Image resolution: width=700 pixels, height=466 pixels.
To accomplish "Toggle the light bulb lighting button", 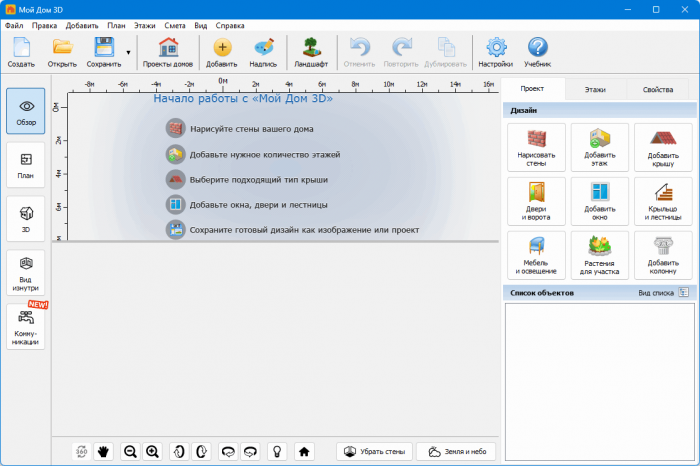I will coord(276,452).
